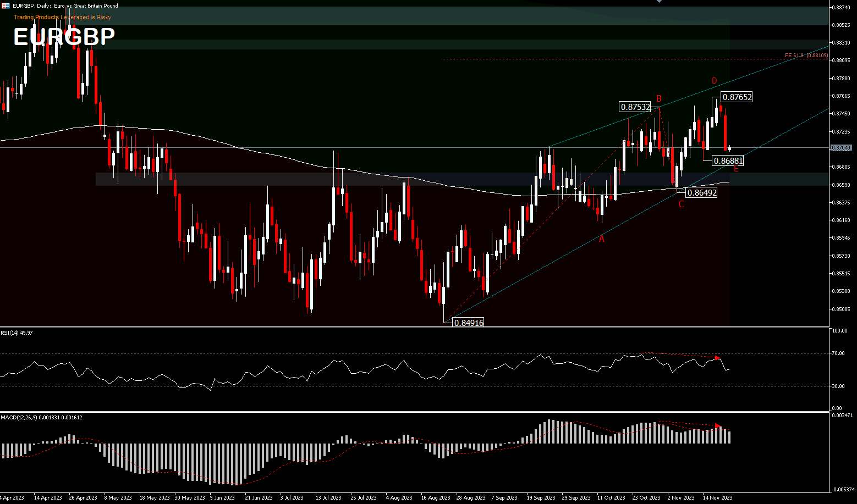Image resolution: width=857 pixels, height=504 pixels.
Task: Select the red wave label D
Action: [x=715, y=81]
